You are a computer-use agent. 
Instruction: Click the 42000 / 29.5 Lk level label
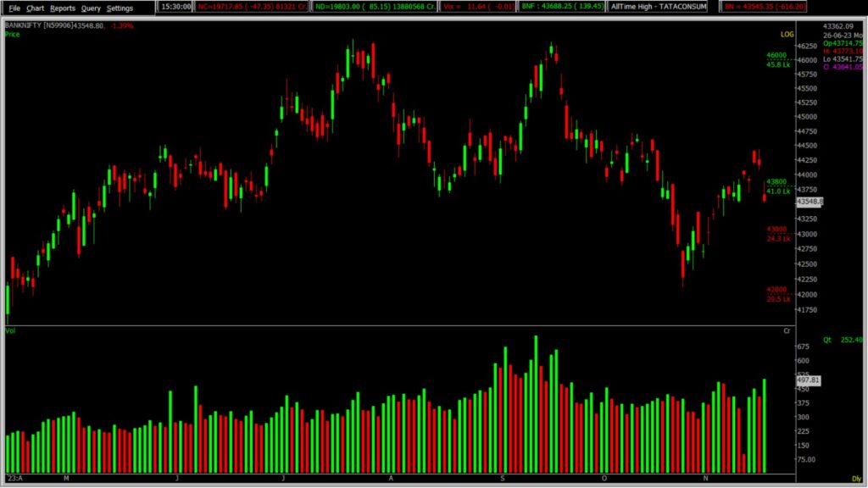pyautogui.click(x=778, y=294)
